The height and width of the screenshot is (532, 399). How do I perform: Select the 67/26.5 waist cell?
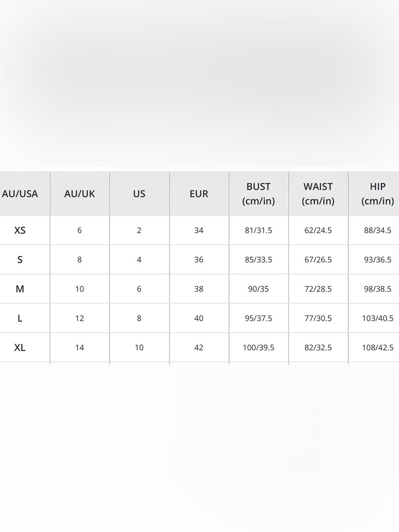point(318,260)
